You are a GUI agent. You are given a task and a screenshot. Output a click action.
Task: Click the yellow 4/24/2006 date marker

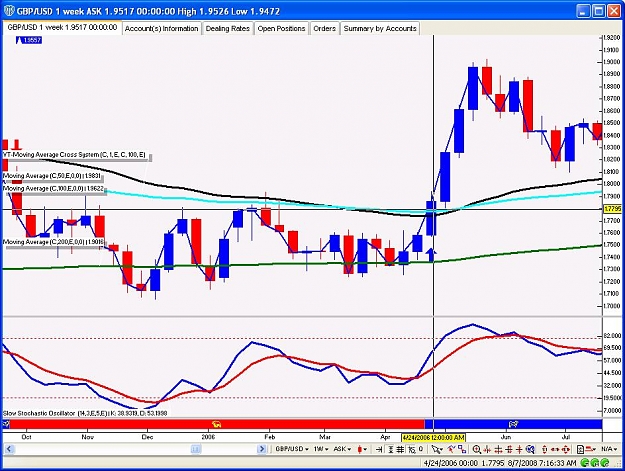click(433, 437)
